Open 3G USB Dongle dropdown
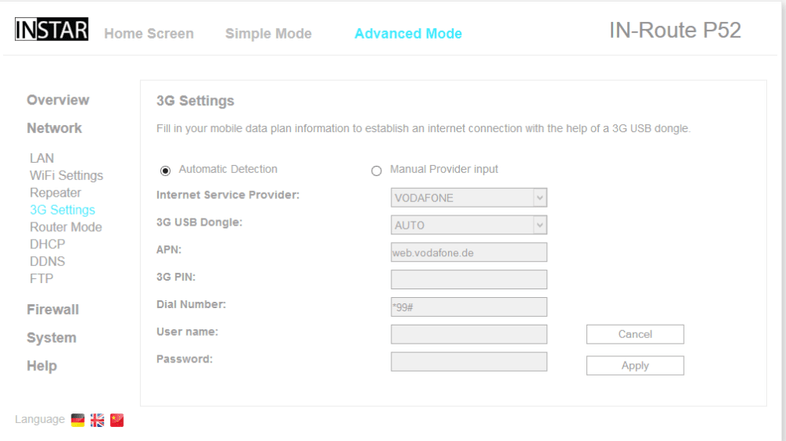This screenshot has width=786, height=441. click(468, 226)
